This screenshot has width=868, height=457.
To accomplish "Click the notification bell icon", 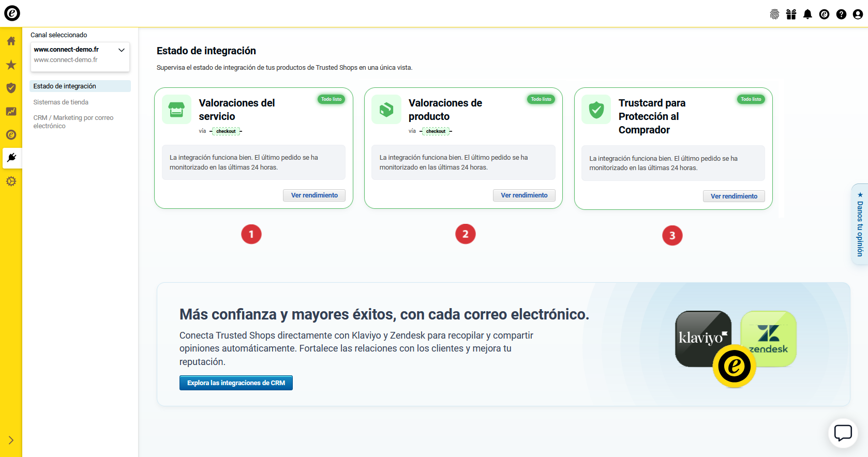I will tap(807, 14).
